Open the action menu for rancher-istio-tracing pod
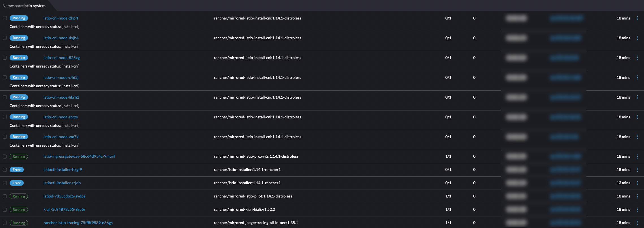 click(637, 223)
